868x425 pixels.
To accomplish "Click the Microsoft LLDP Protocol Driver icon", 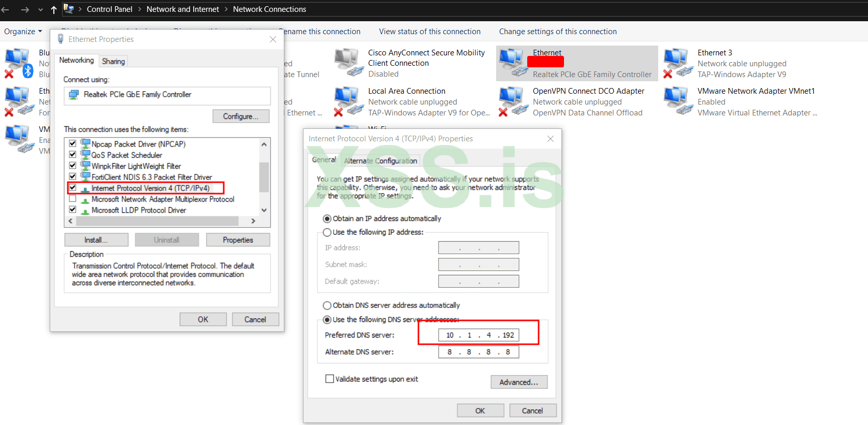I will click(x=85, y=210).
